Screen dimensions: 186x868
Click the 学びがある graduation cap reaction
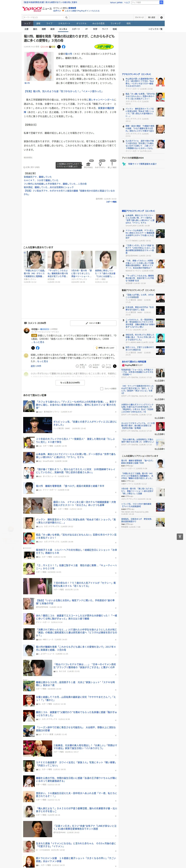(x=89, y=164)
